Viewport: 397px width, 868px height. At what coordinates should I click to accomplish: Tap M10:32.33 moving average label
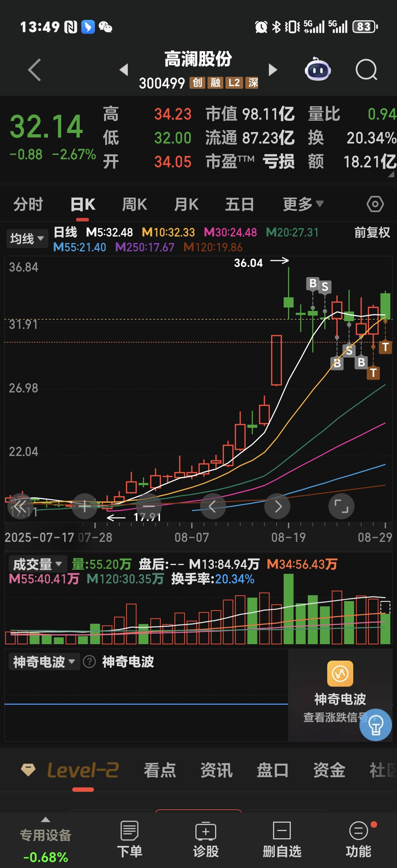(x=168, y=232)
